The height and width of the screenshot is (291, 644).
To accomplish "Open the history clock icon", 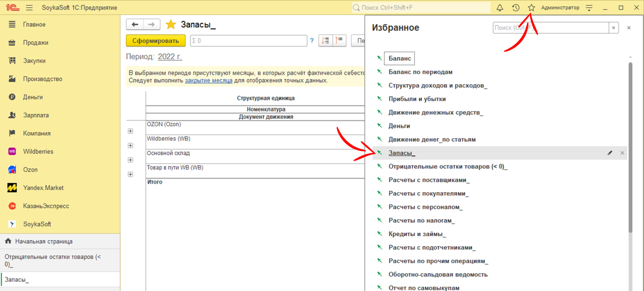I will [516, 8].
